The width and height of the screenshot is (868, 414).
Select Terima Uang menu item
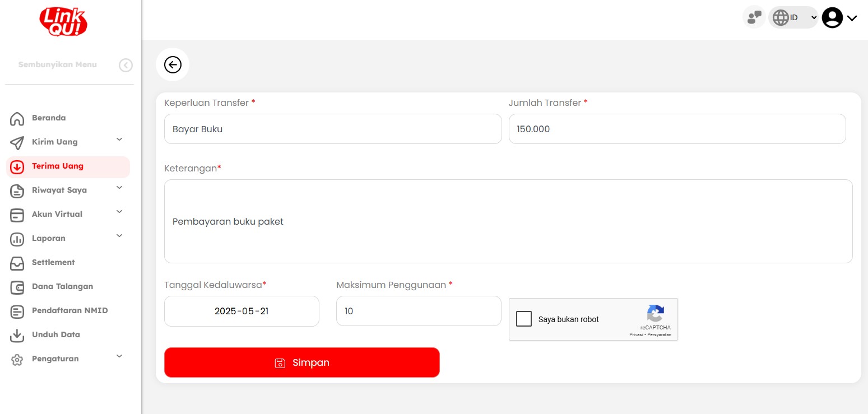[x=57, y=166]
